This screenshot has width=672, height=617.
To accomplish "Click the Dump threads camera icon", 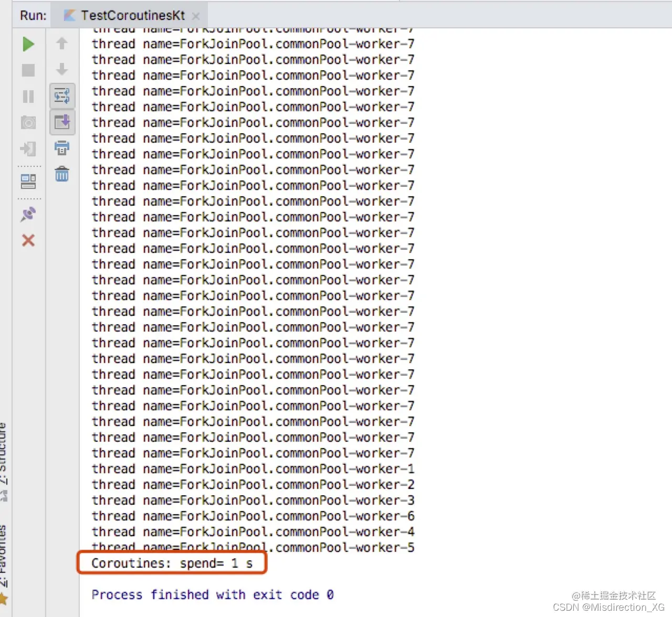I will [28, 123].
